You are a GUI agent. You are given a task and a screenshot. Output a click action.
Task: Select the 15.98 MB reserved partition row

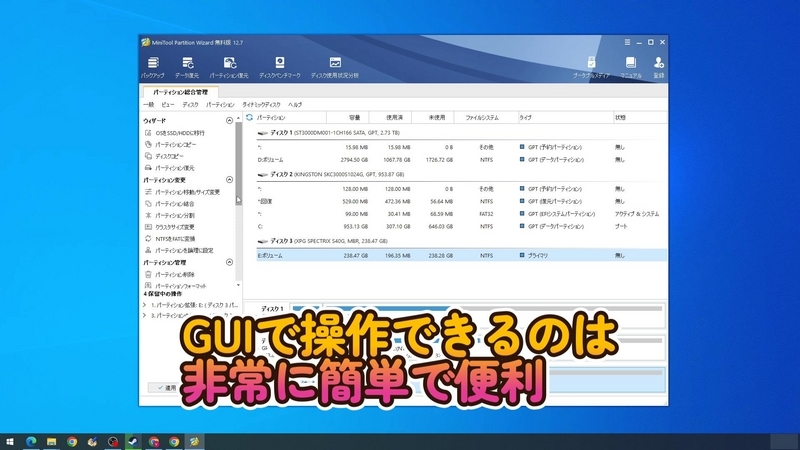click(x=461, y=147)
